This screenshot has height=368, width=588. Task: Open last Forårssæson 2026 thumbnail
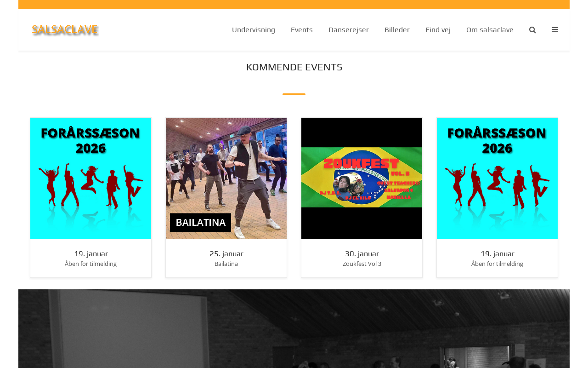click(x=497, y=178)
